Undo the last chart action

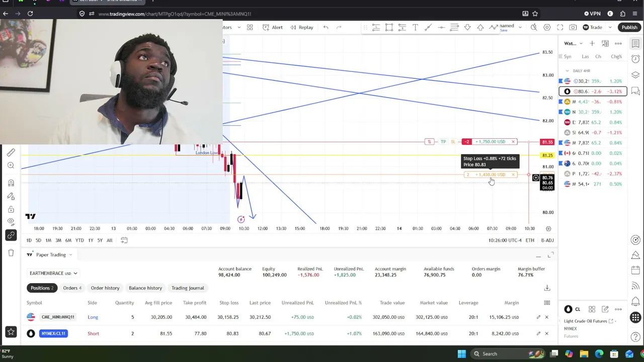tap(326, 27)
